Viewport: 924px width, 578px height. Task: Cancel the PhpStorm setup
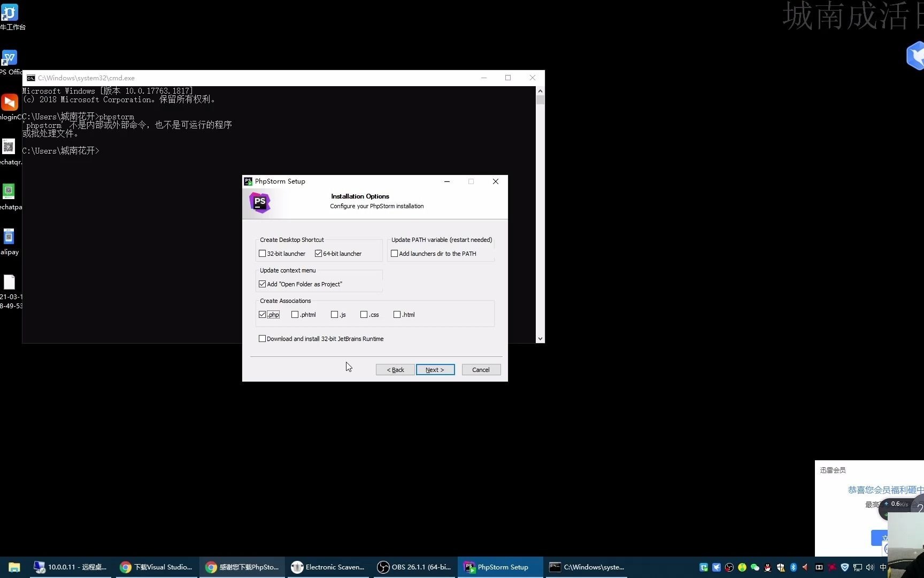(x=481, y=370)
